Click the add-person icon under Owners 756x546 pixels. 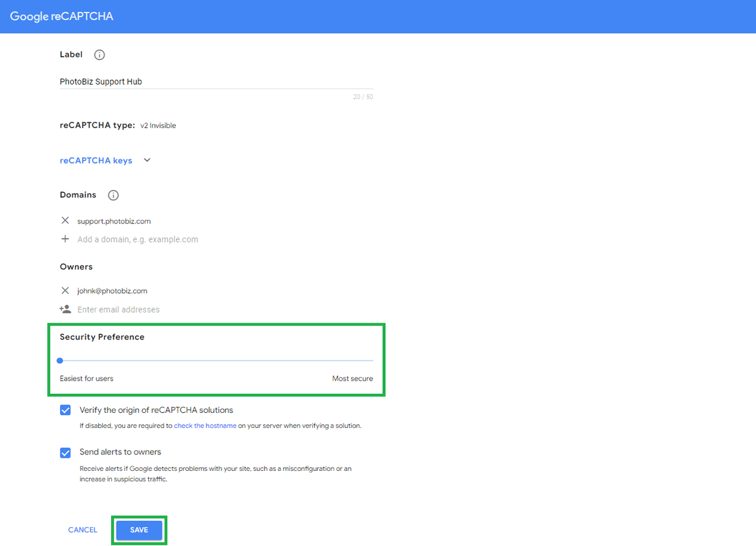pos(65,309)
